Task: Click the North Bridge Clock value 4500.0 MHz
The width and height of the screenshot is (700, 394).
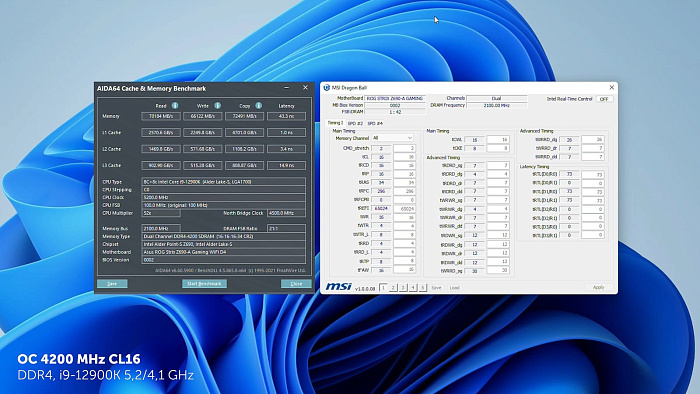Action: point(286,213)
